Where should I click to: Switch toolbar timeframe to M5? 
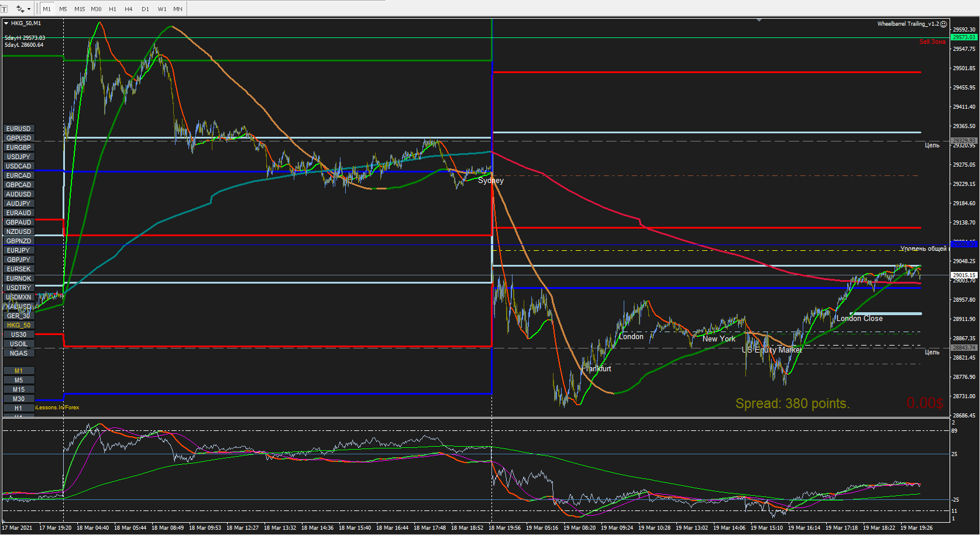coord(63,9)
